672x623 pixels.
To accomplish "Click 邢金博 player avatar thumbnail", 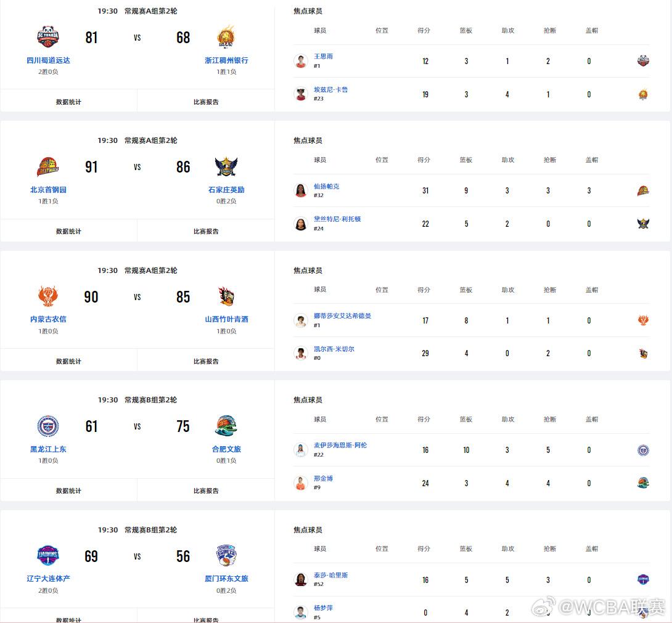I will click(x=301, y=483).
